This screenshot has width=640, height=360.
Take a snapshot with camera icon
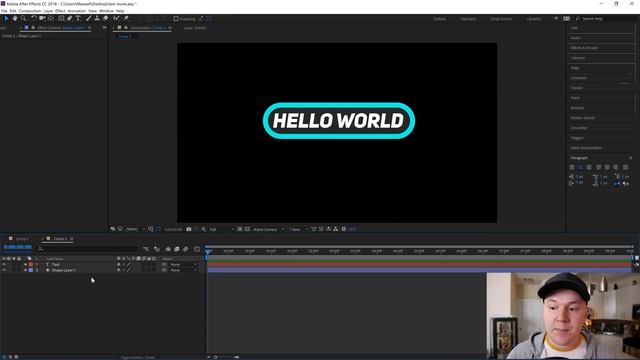189,229
